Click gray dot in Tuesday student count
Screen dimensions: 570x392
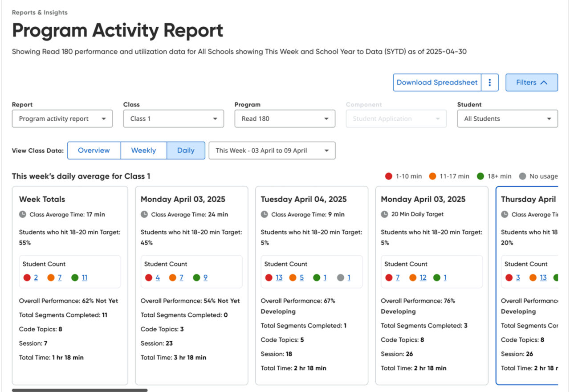click(341, 278)
